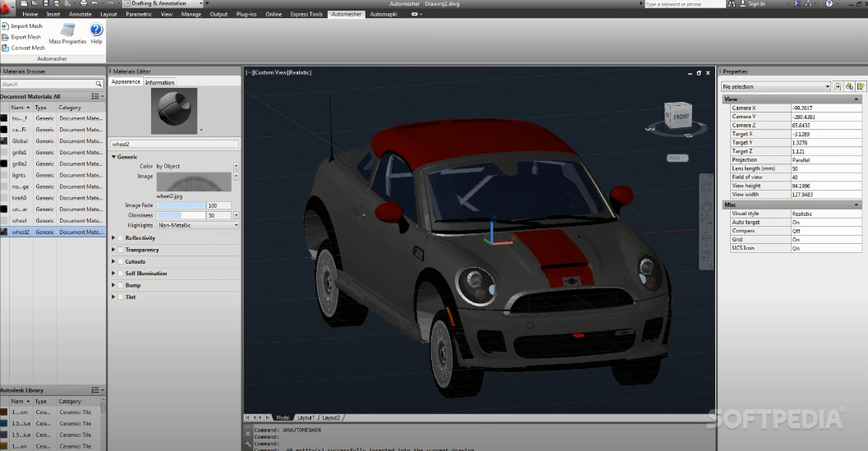Expand the Reflectivity section triangle

pos(113,237)
